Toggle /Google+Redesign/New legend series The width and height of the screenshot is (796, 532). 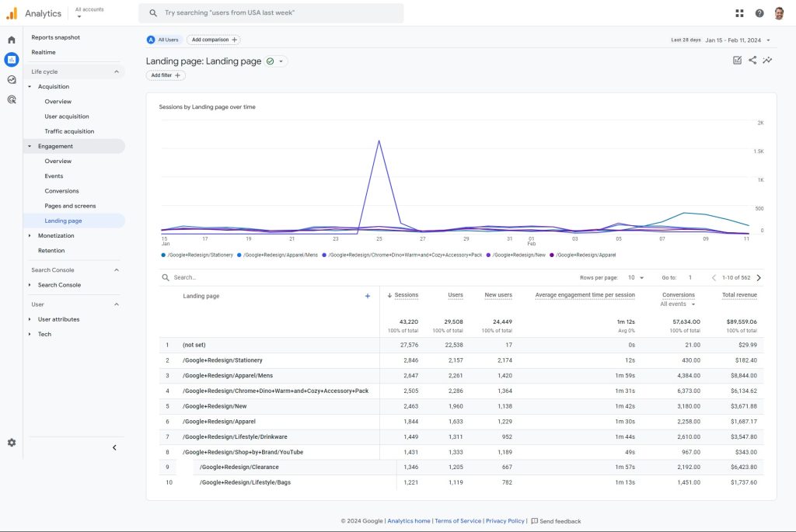coord(516,255)
